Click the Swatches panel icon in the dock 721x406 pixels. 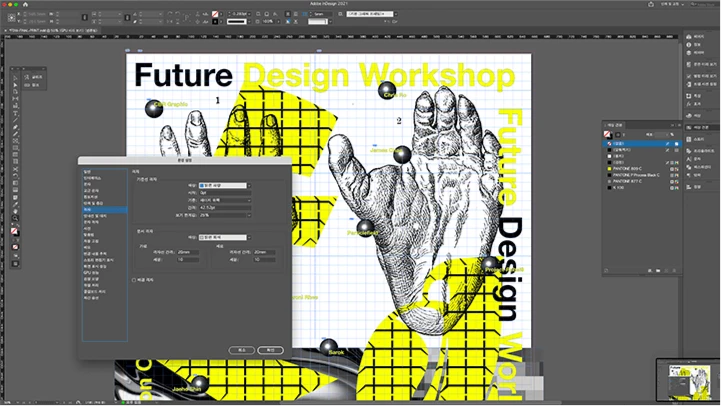pyautogui.click(x=689, y=127)
